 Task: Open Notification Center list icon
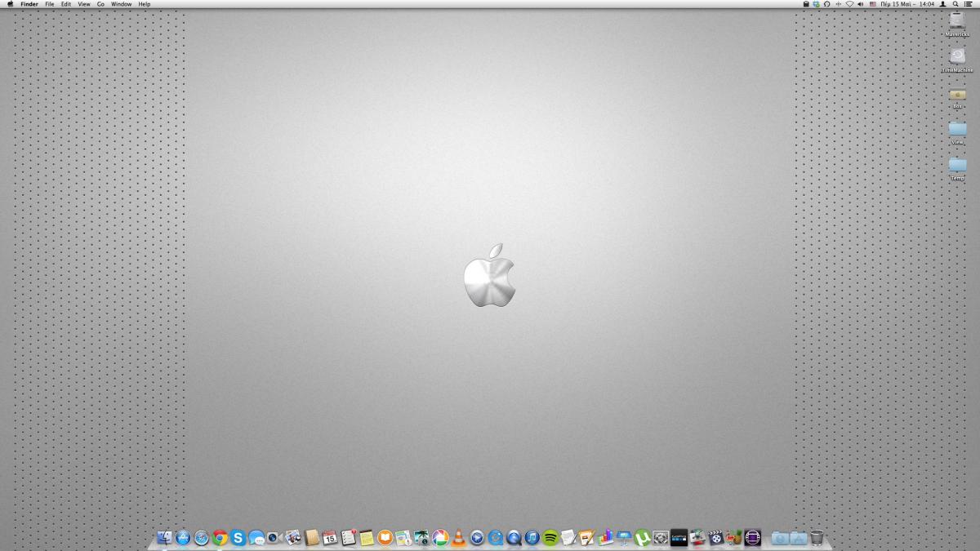coord(969,4)
